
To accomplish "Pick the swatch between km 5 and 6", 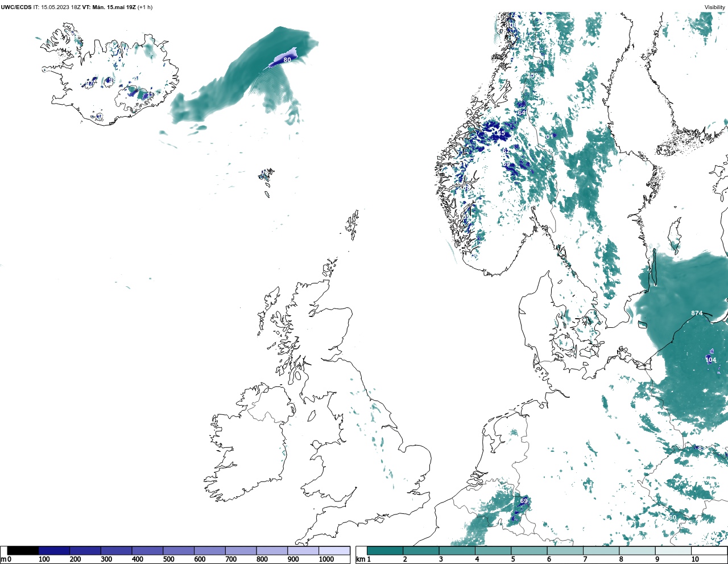I will point(529,551).
